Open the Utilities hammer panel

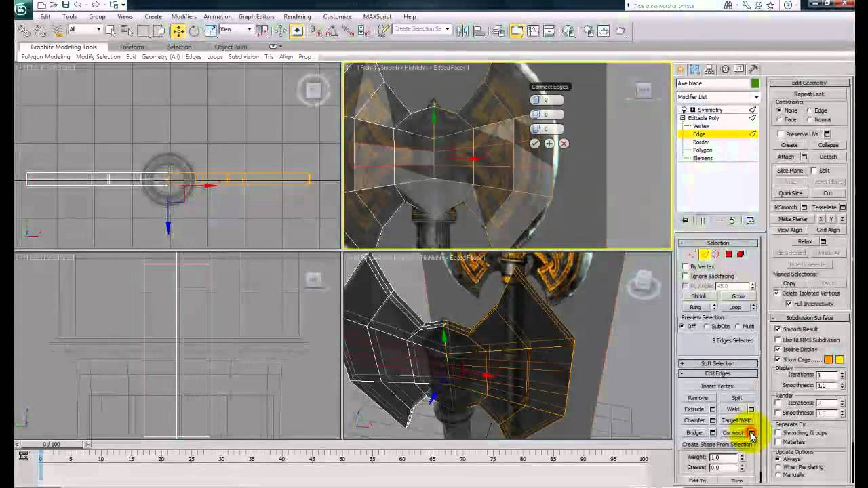(x=753, y=69)
